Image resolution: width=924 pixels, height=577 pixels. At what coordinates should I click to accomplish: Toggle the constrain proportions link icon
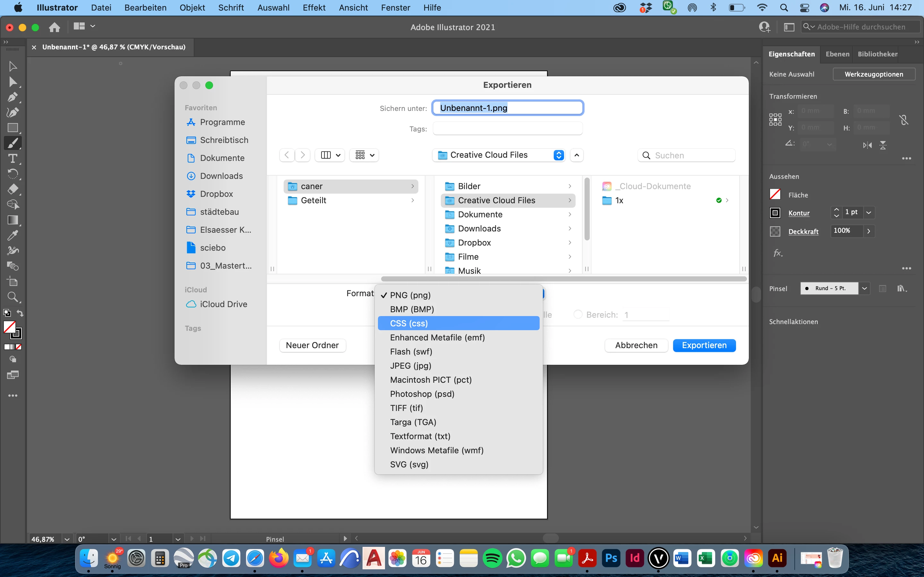pos(903,120)
